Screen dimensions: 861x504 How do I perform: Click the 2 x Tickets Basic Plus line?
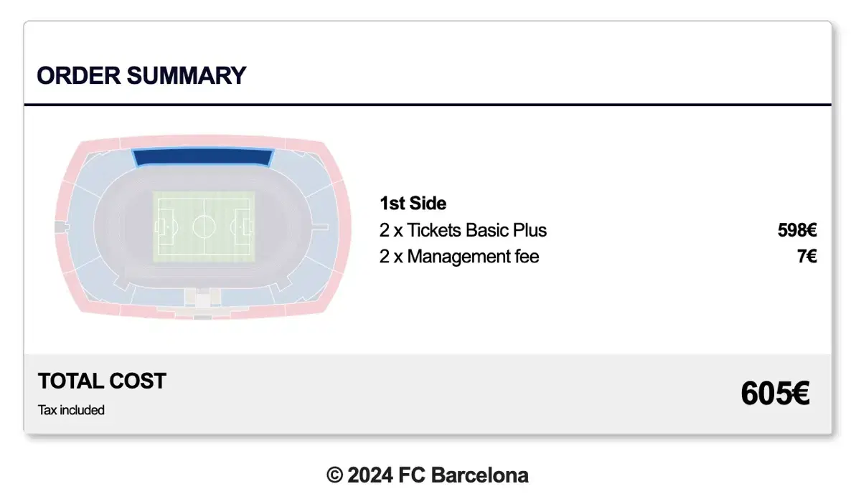tap(463, 230)
